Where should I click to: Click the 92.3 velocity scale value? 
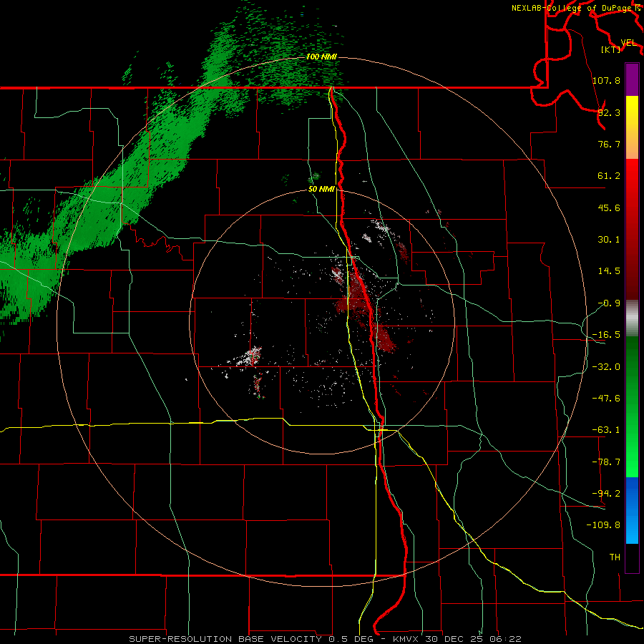click(609, 112)
